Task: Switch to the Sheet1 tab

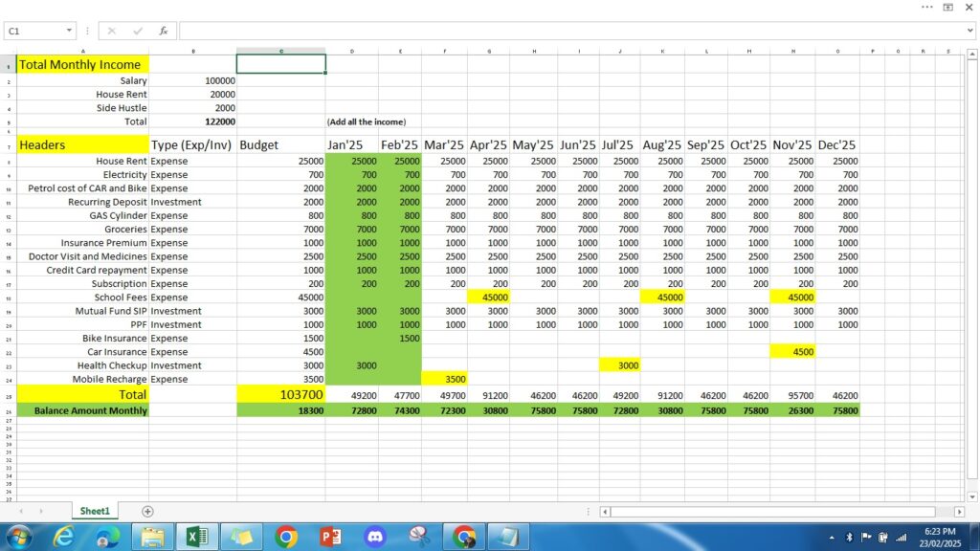Action: (x=95, y=512)
